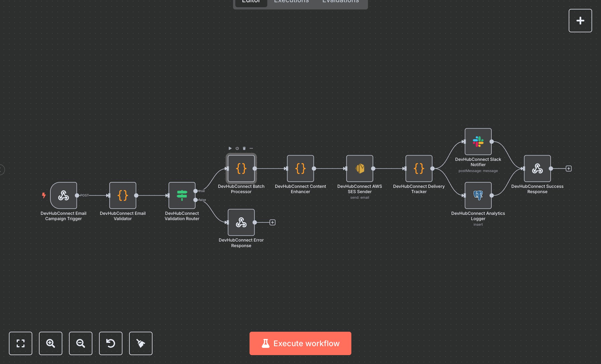The height and width of the screenshot is (364, 601).
Task: Open the Batch Processor three-dot options menu
Action: [x=251, y=148]
